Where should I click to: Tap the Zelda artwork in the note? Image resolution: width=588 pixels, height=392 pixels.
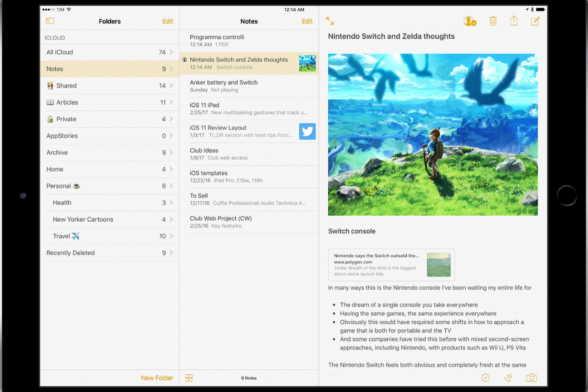[x=433, y=134]
